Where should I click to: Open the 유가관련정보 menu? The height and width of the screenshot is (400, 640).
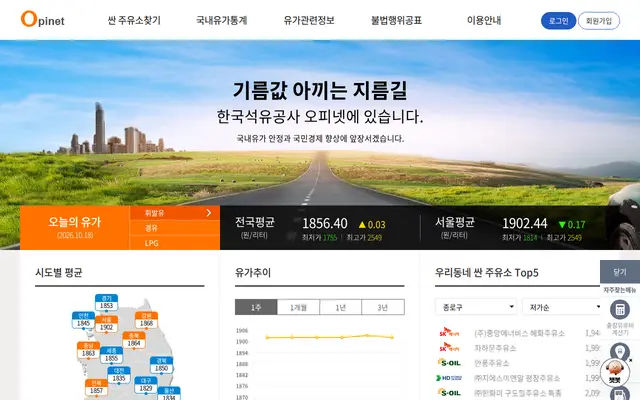pos(309,20)
